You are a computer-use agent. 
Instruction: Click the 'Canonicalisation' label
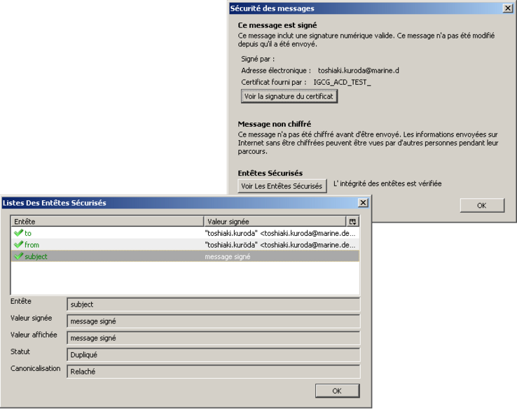point(35,368)
